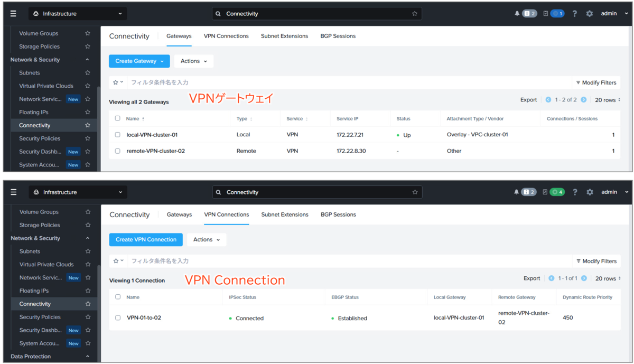634x364 pixels.
Task: Open the help question mark on the VPN Connections page
Action: 575,192
